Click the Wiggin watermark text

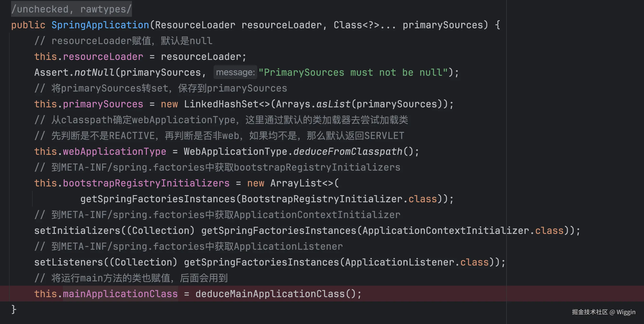click(626, 312)
